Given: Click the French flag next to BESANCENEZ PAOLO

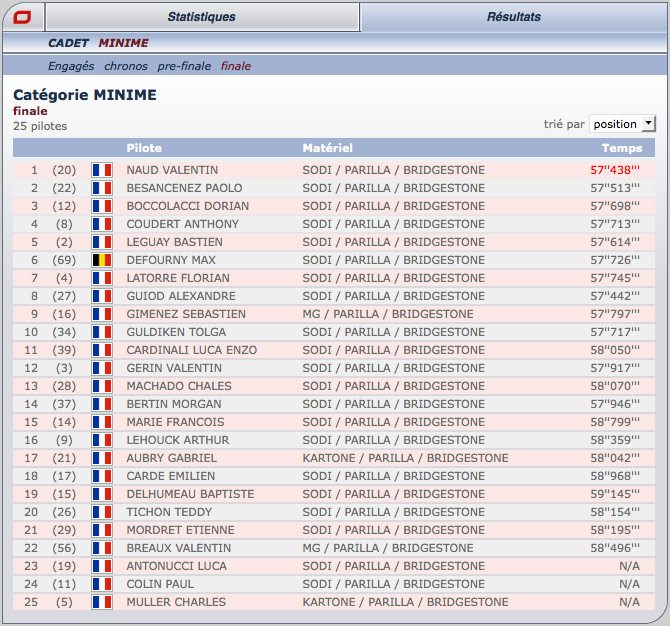Looking at the screenshot, I should coord(102,188).
